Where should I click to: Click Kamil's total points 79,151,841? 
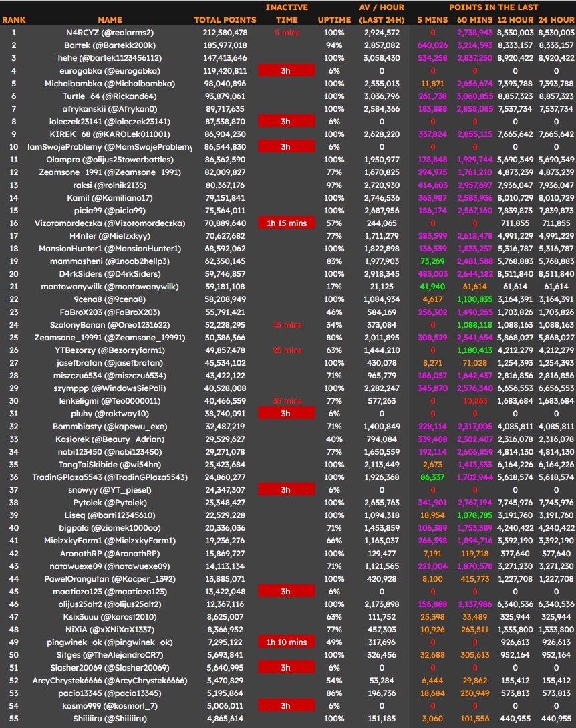[225, 198]
